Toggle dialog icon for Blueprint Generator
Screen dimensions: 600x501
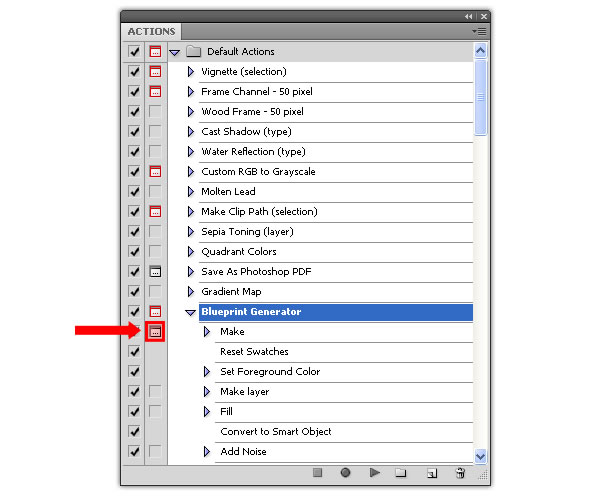[x=155, y=312]
